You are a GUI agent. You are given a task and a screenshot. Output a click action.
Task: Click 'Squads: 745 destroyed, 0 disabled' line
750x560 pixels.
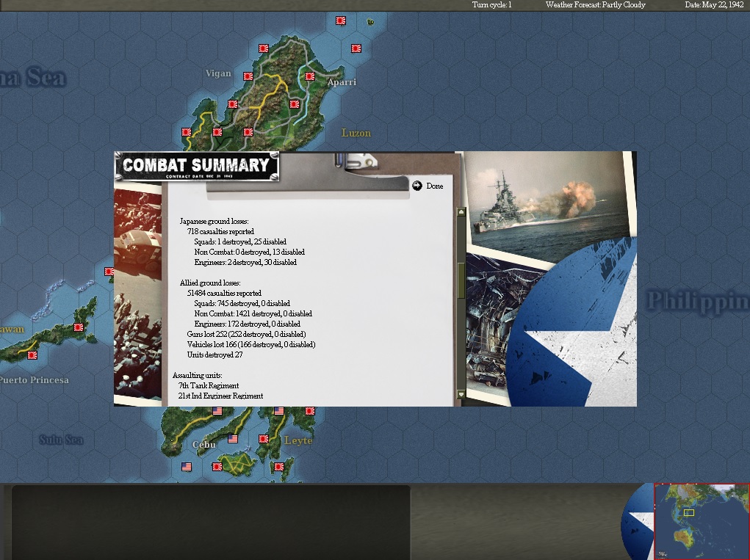(x=242, y=303)
